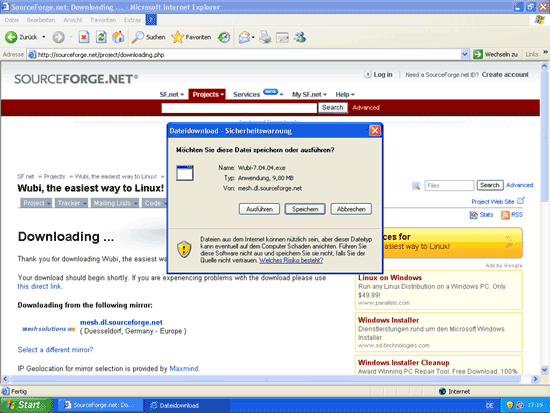Click the Suchen magnifier icon

point(138,37)
